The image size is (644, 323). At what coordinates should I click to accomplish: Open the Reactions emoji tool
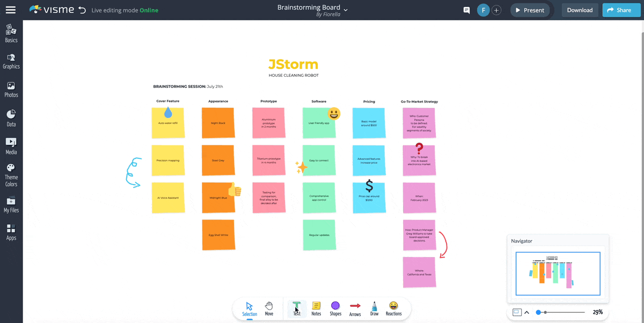click(393, 309)
